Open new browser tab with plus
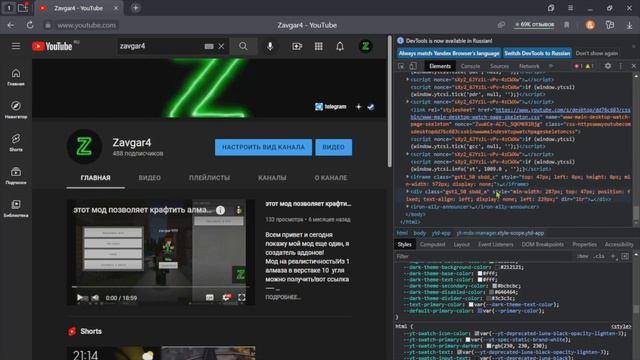The height and width of the screenshot is (360, 640). point(136,8)
